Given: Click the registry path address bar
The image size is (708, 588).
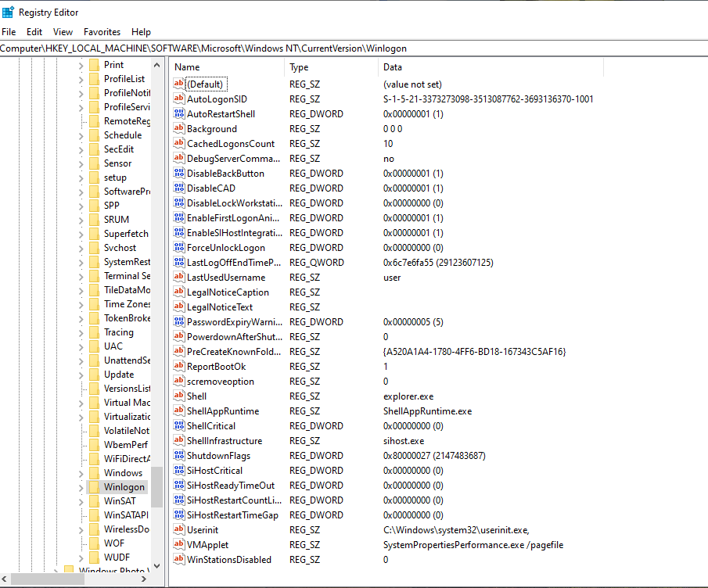Looking at the screenshot, I should 354,48.
